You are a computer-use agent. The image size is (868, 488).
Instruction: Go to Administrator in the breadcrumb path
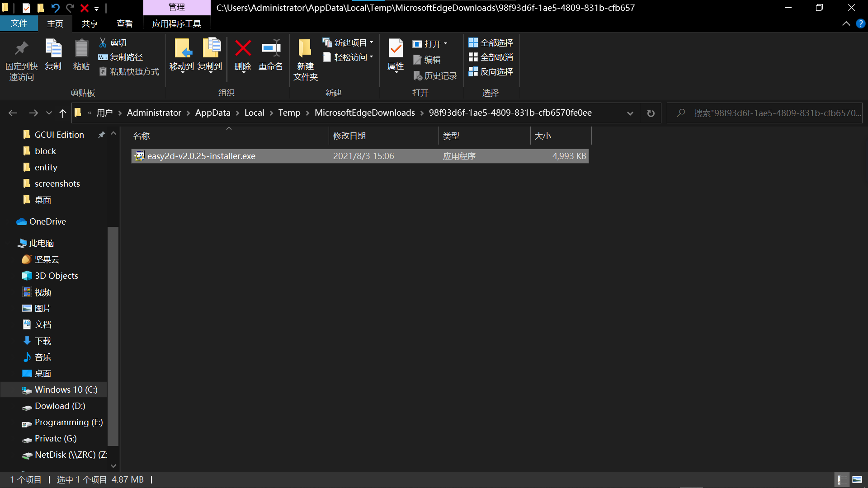coord(154,113)
